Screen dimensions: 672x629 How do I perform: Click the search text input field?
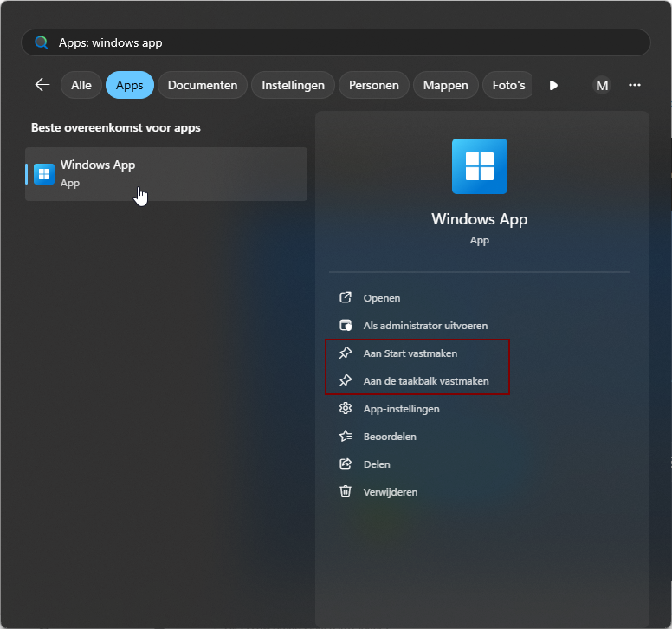pos(346,42)
